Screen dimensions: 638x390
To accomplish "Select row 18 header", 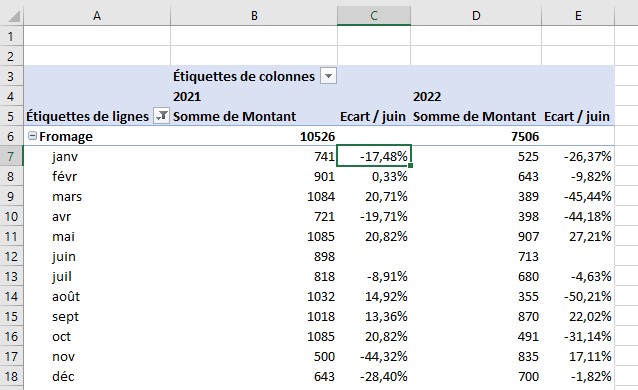I will point(11,376).
